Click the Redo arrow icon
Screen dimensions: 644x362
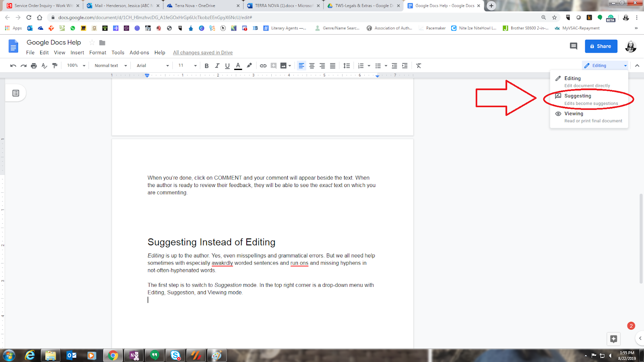(24, 66)
